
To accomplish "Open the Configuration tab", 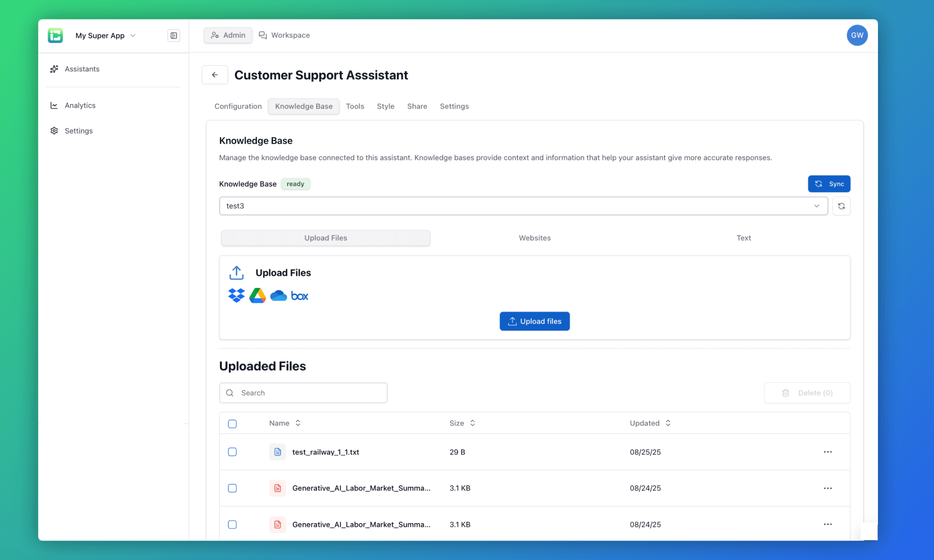I will 238,106.
